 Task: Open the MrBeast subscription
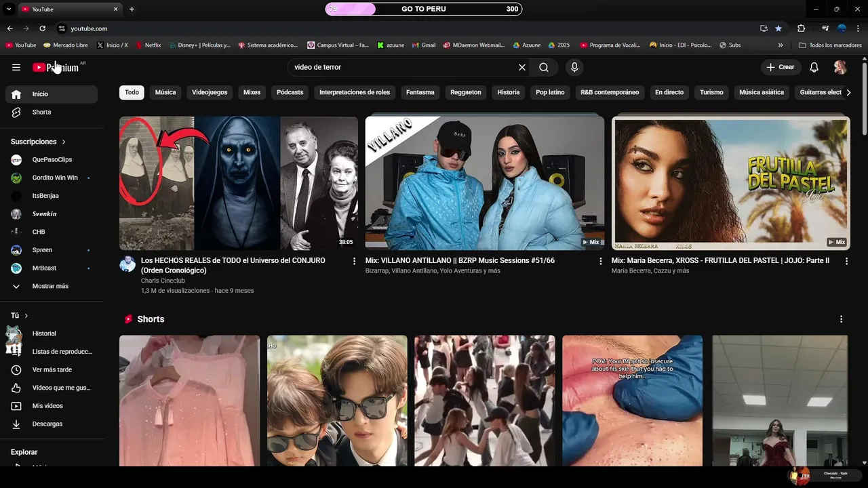(x=52, y=268)
